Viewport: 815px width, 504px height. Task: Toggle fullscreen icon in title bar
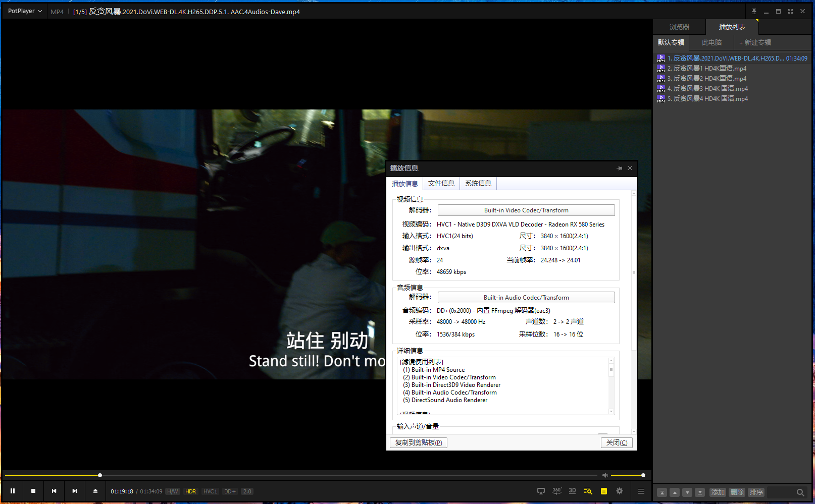[790, 11]
